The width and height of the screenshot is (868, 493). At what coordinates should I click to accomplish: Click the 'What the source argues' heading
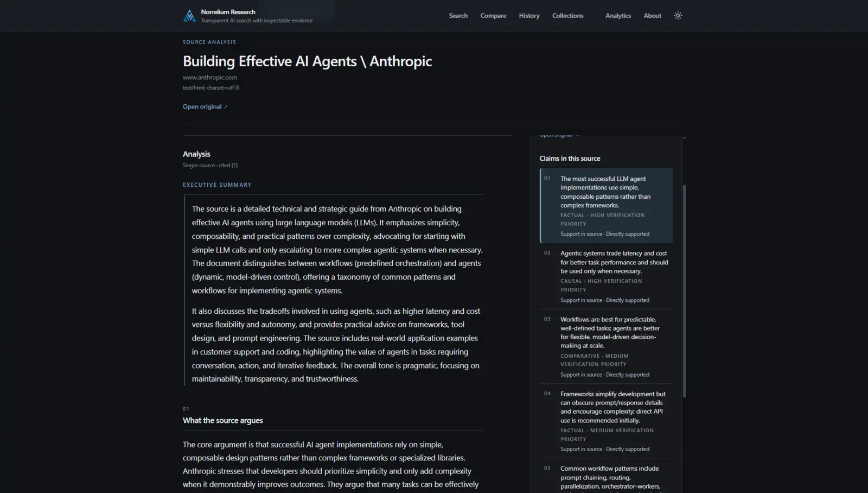[222, 420]
